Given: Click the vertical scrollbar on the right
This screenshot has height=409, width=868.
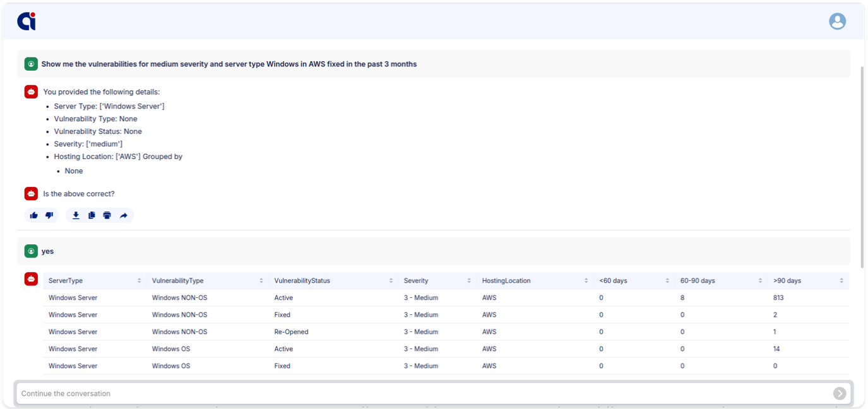Looking at the screenshot, I should 862,164.
